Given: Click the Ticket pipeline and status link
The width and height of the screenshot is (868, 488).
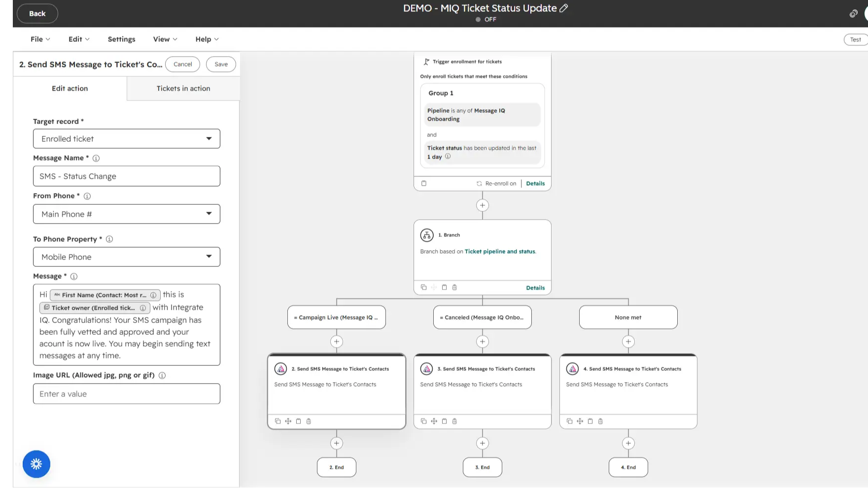Looking at the screenshot, I should click(500, 251).
